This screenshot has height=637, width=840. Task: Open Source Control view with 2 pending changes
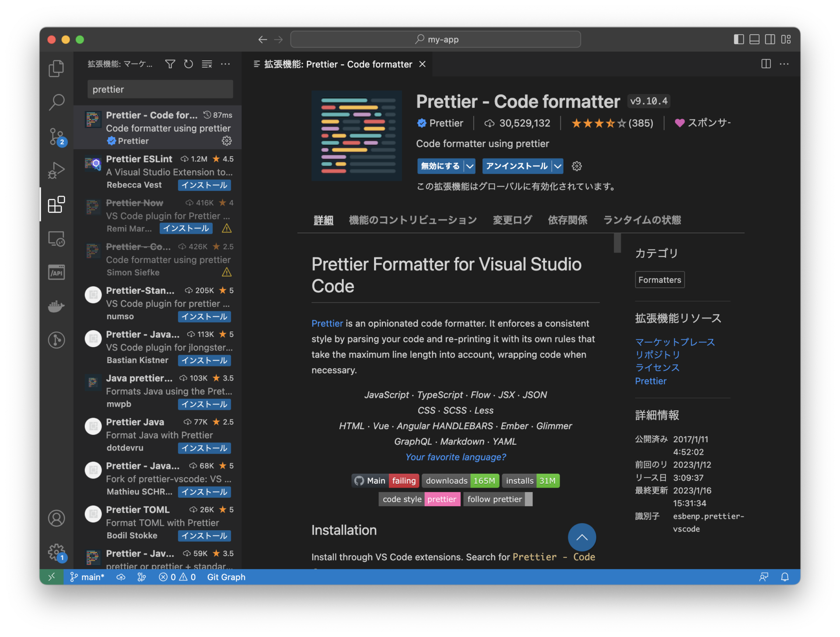click(x=56, y=136)
